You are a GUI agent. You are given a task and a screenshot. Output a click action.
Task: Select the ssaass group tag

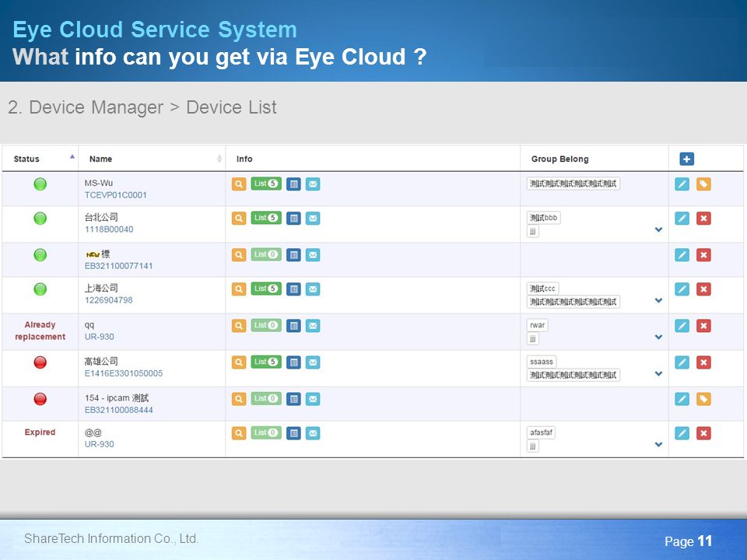(x=542, y=362)
